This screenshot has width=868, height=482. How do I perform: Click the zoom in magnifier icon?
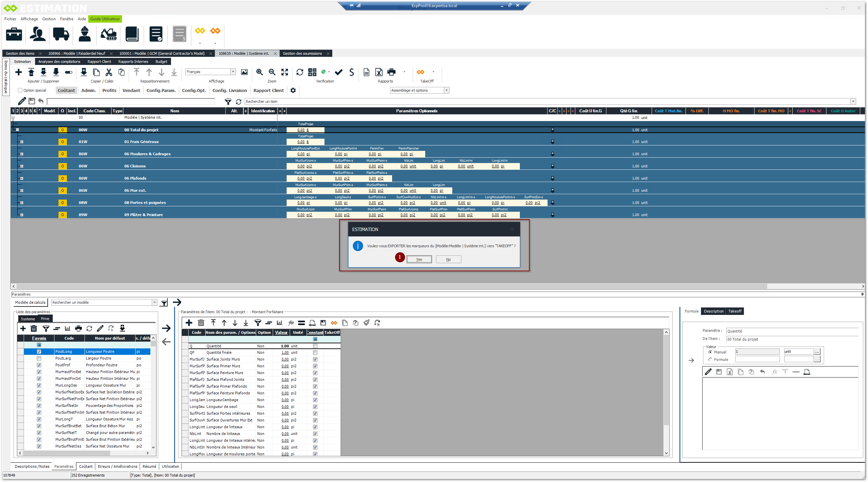click(259, 72)
